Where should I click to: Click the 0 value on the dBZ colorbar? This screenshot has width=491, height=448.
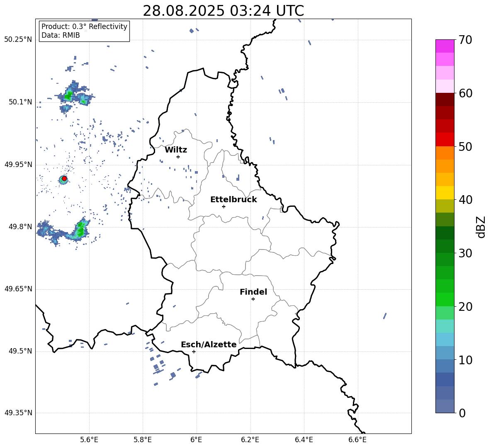tap(462, 413)
